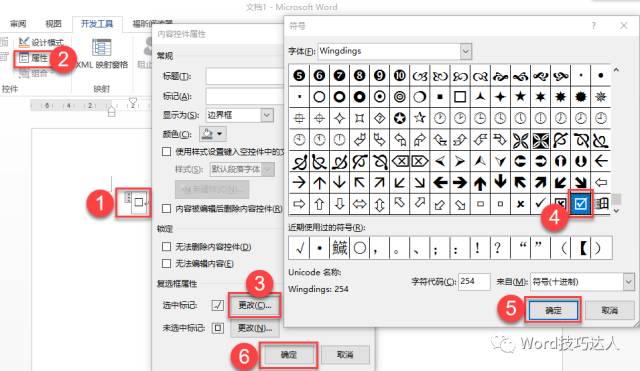This screenshot has height=371, width=640.
Task: Click the square root recent symbol
Action: 299,248
